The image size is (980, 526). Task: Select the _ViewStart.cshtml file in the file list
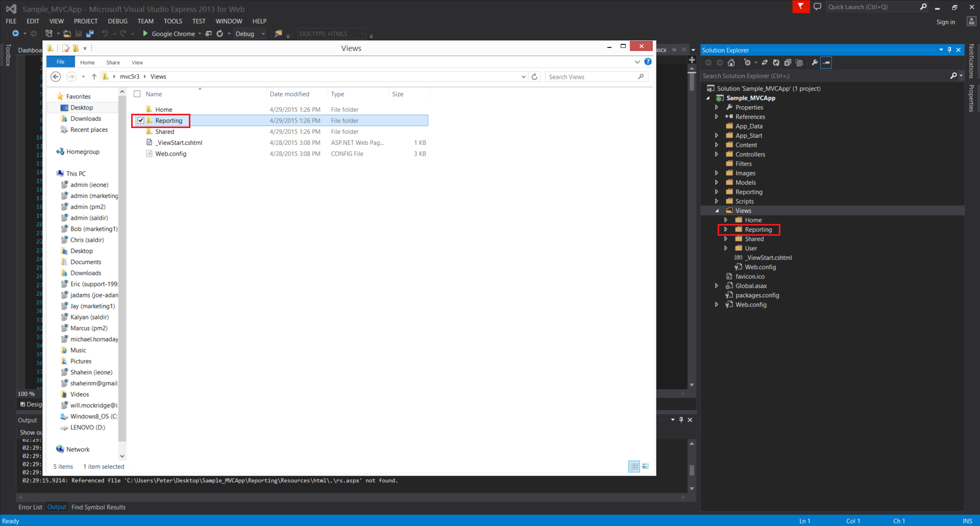[179, 143]
